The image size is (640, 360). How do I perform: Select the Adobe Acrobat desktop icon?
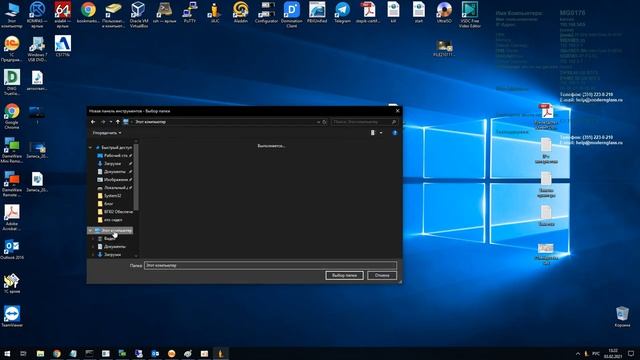pos(11,217)
